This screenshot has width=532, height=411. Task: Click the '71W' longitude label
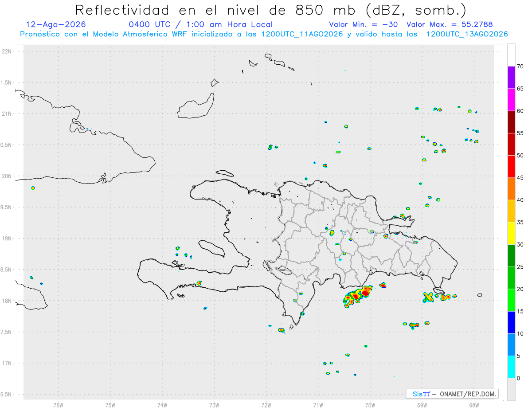[x=318, y=405]
